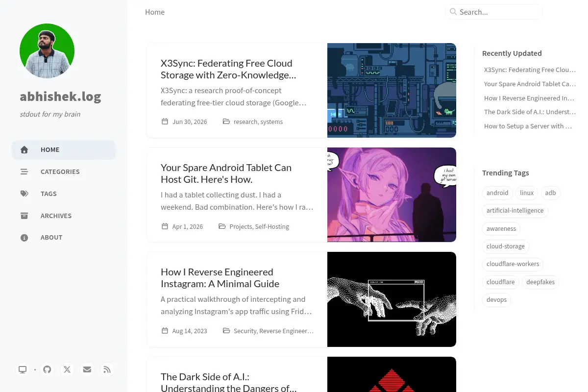Select the 'deepfakes' trending tag
The width and height of the screenshot is (588, 392).
click(x=540, y=282)
